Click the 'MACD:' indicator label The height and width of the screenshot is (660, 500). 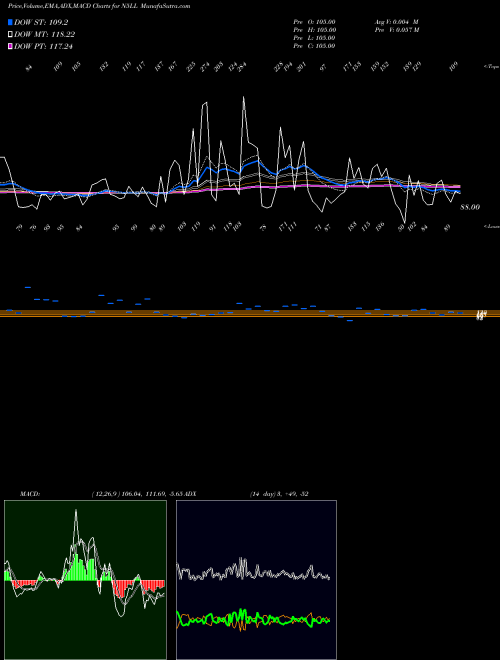pyautogui.click(x=30, y=494)
